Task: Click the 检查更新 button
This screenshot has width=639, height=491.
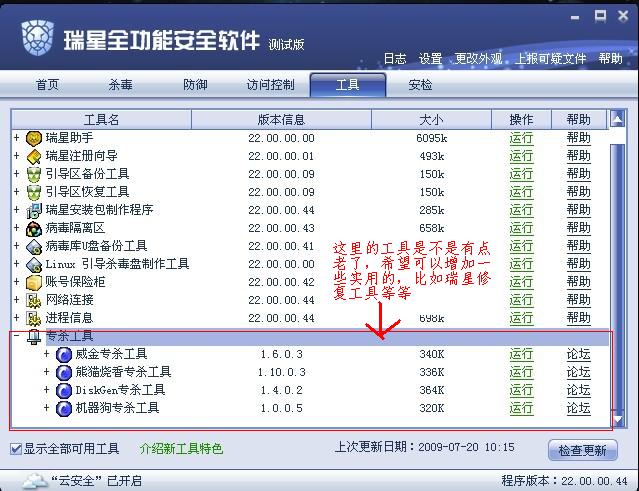Action: click(x=582, y=450)
